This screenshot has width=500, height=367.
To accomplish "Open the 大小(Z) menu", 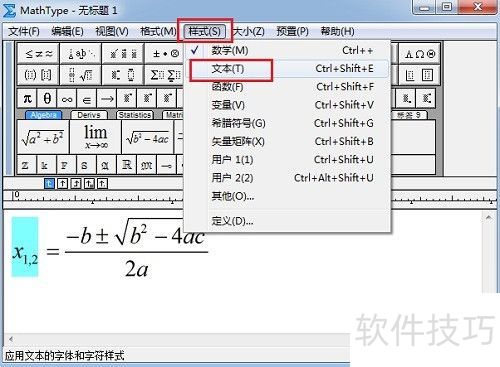I will (249, 32).
